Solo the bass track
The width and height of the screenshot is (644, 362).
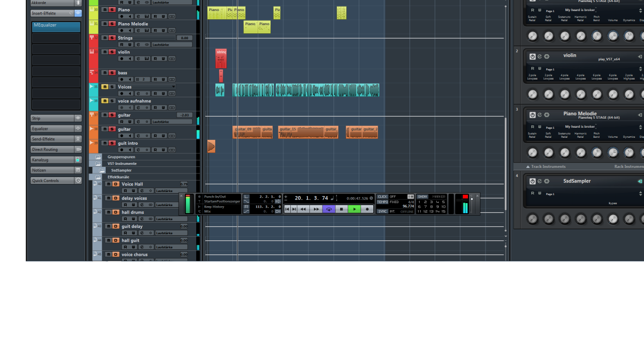pyautogui.click(x=112, y=73)
